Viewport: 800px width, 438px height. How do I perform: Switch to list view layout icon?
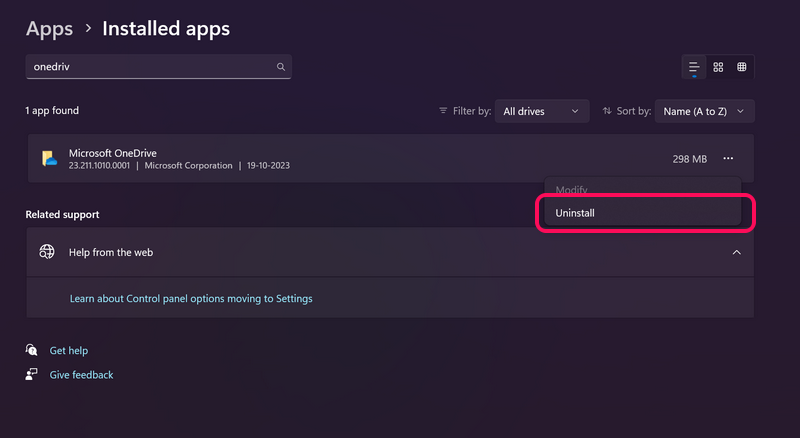click(693, 67)
